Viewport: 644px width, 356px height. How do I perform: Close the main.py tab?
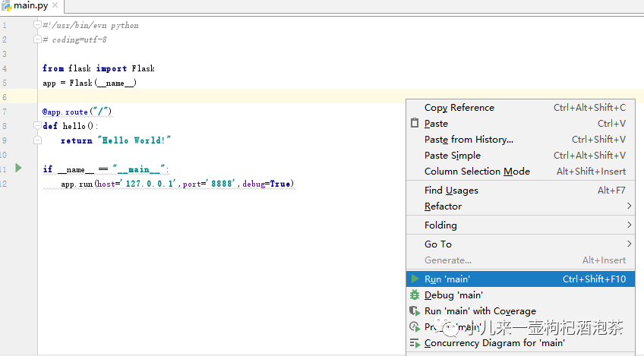pos(56,6)
